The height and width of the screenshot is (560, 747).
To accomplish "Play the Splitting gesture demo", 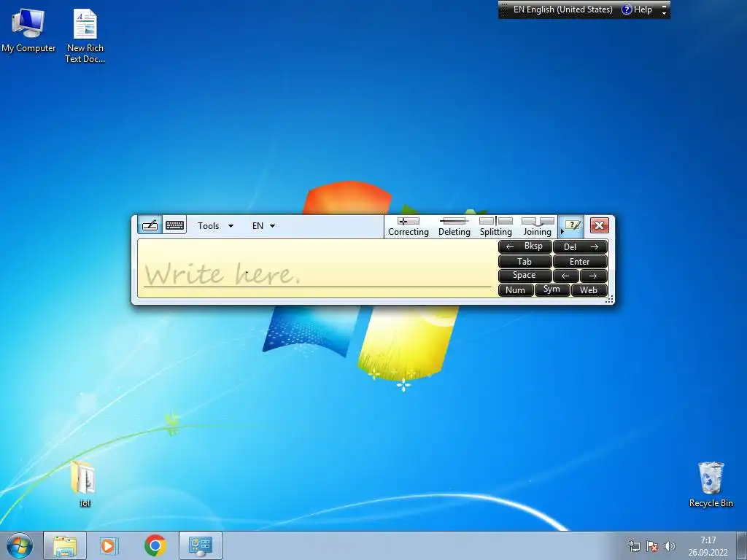I will tap(495, 227).
